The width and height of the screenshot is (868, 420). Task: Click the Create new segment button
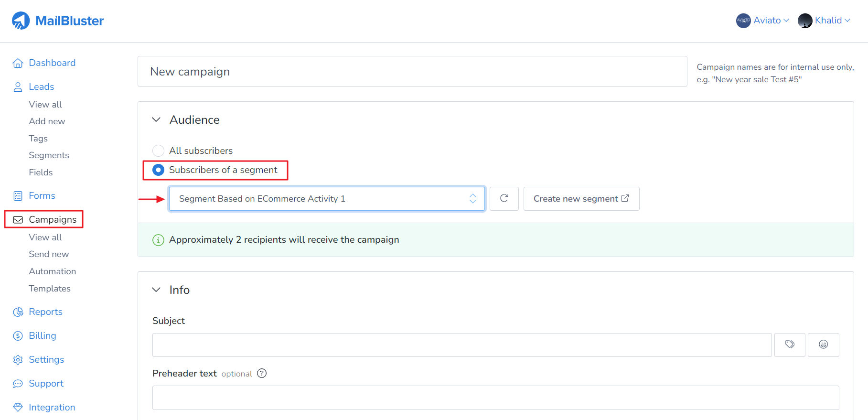point(581,199)
